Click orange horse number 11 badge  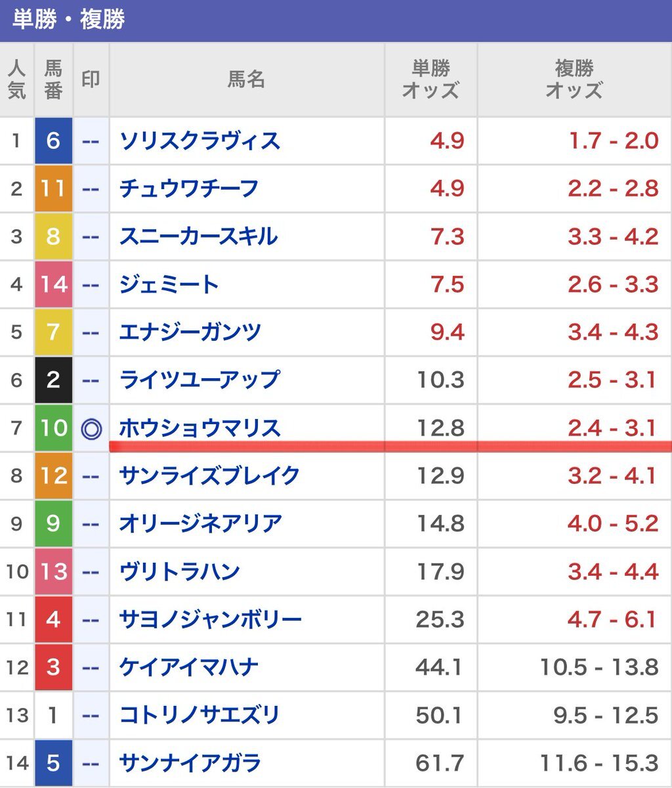point(53,188)
